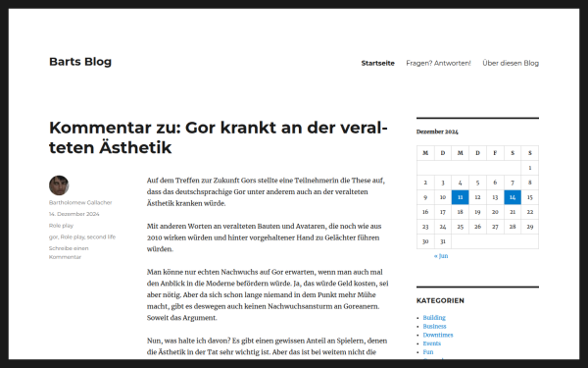Click calendar day 20
The image size is (588, 368).
coord(495,212)
